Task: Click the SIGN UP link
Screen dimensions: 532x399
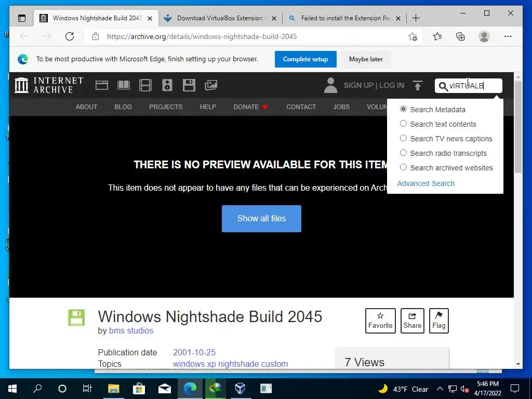Action: click(x=358, y=85)
